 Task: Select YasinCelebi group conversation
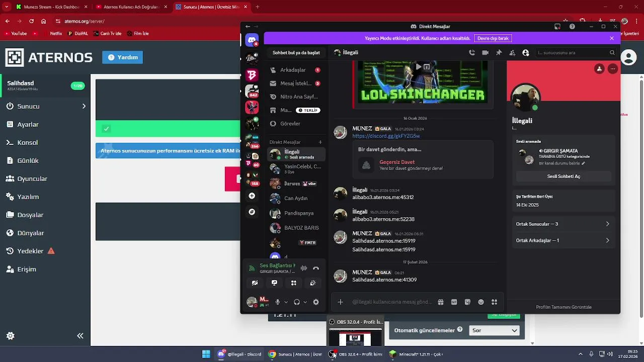(x=296, y=169)
